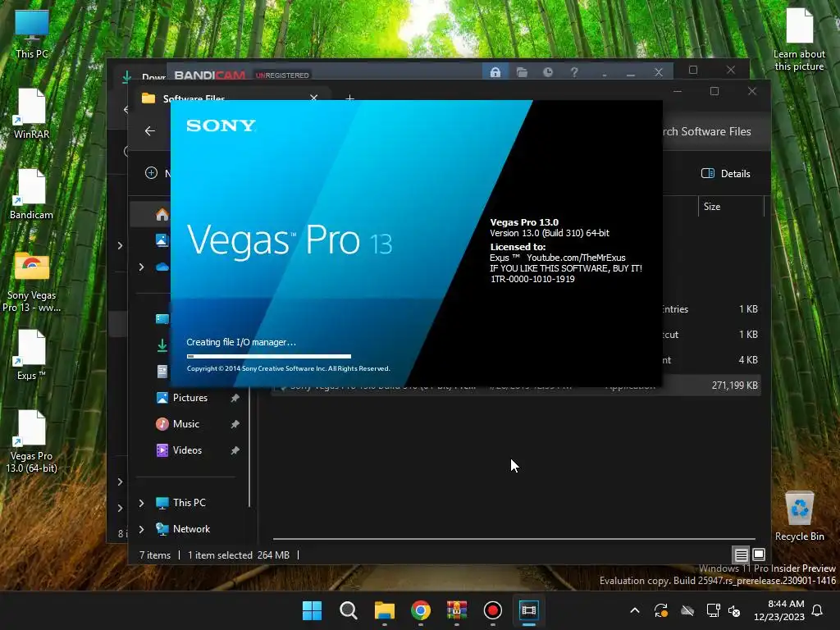The height and width of the screenshot is (630, 840).
Task: Open Bandicam's help question mark icon
Action: click(573, 72)
